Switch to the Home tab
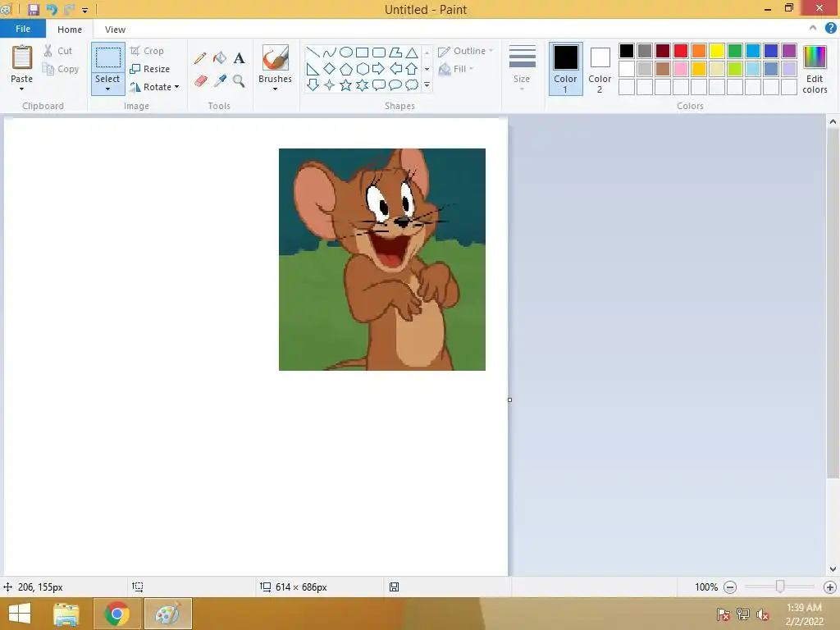Screen dimensions: 840x630 click(70, 30)
